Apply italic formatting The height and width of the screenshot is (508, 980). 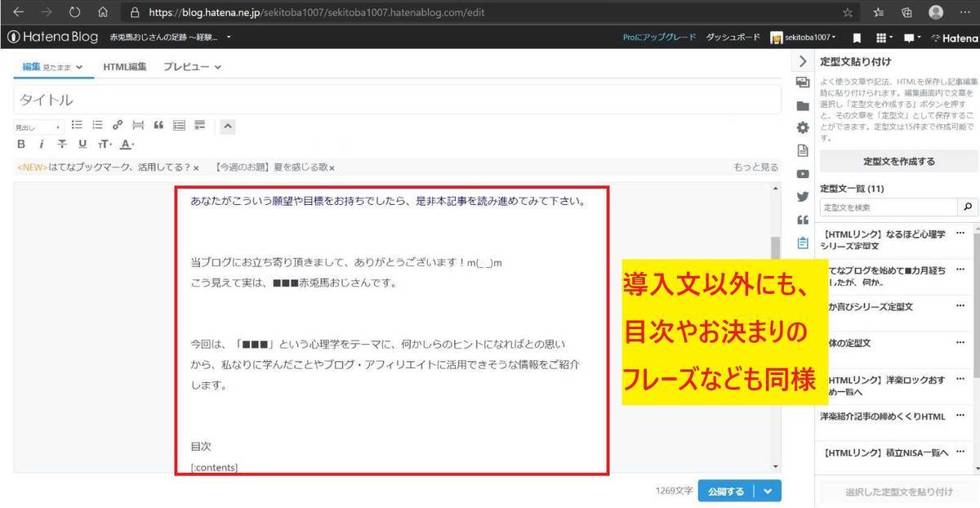tap(42, 145)
